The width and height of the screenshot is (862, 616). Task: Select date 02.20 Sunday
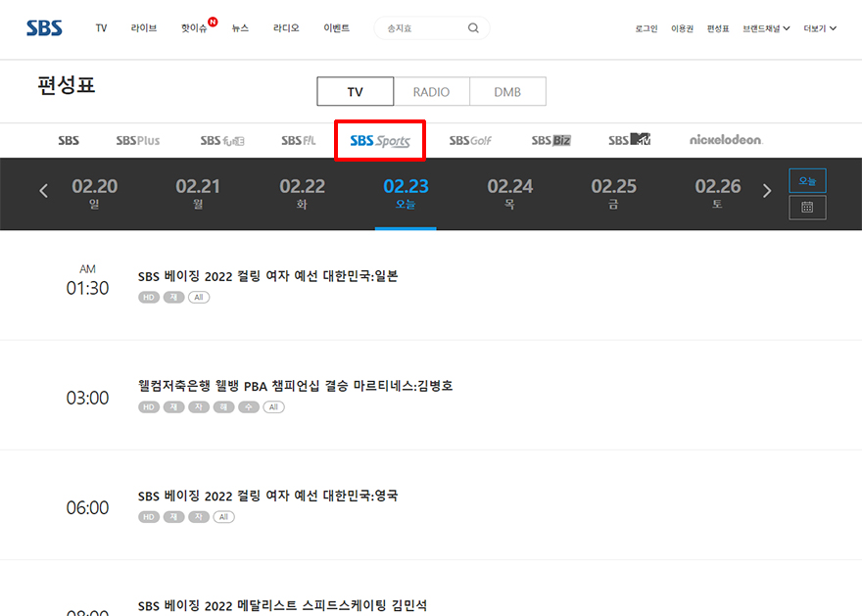click(x=95, y=194)
